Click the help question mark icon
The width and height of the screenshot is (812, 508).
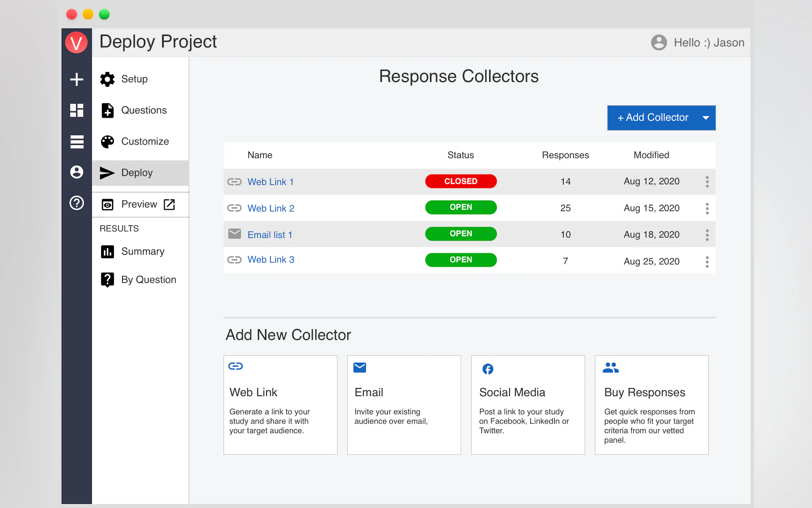point(76,203)
